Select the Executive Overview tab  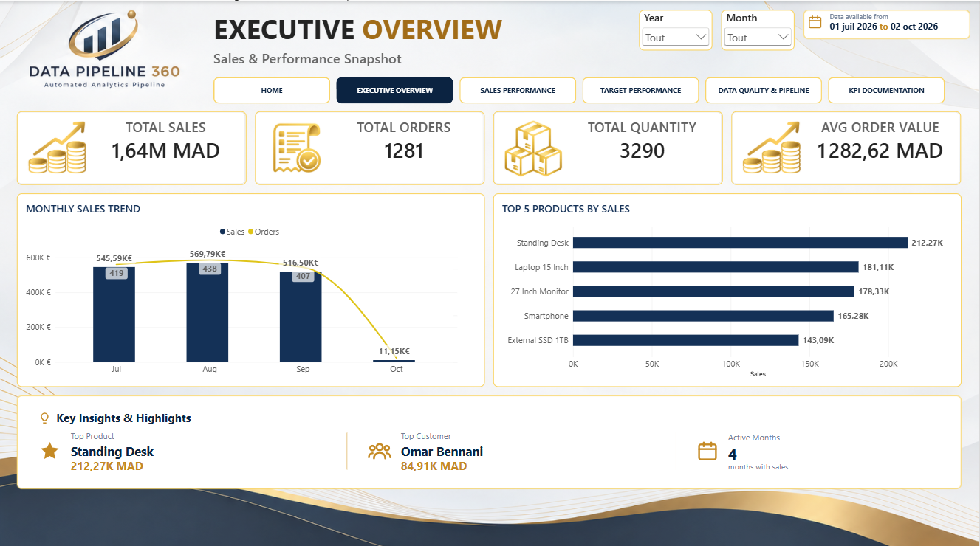coord(394,90)
